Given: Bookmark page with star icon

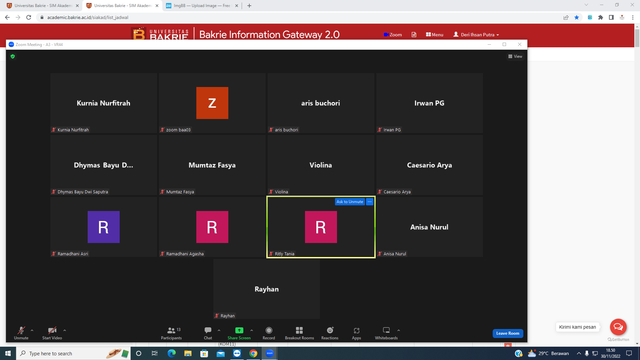Looking at the screenshot, I should click(x=576, y=18).
